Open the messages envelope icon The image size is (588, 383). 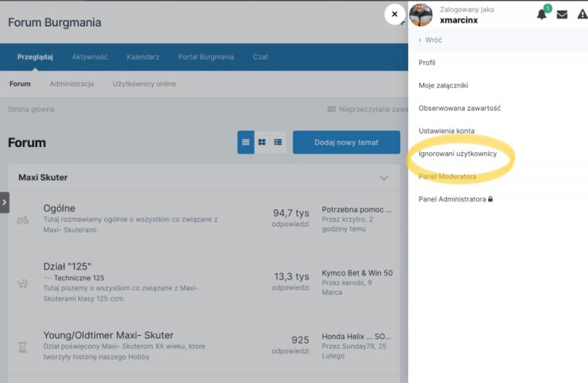[x=562, y=15]
